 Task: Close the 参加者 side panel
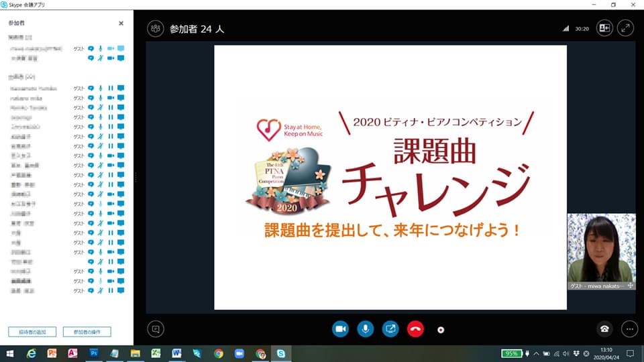click(x=121, y=23)
